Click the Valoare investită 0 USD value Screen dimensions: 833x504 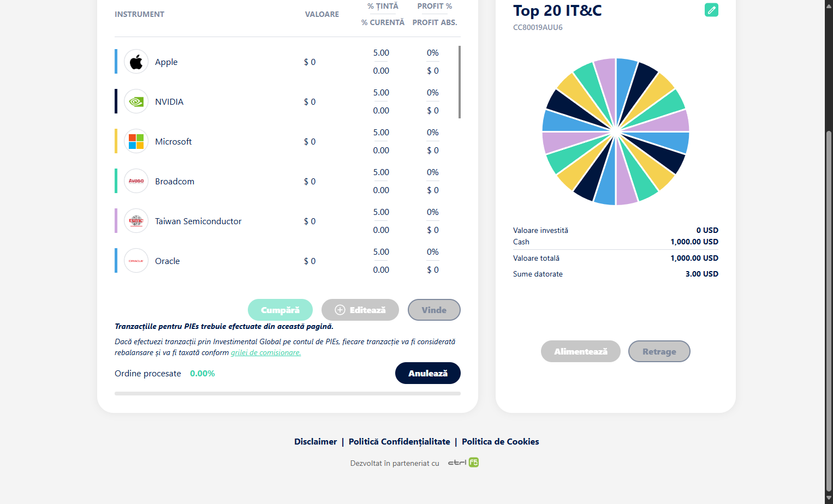tap(707, 230)
